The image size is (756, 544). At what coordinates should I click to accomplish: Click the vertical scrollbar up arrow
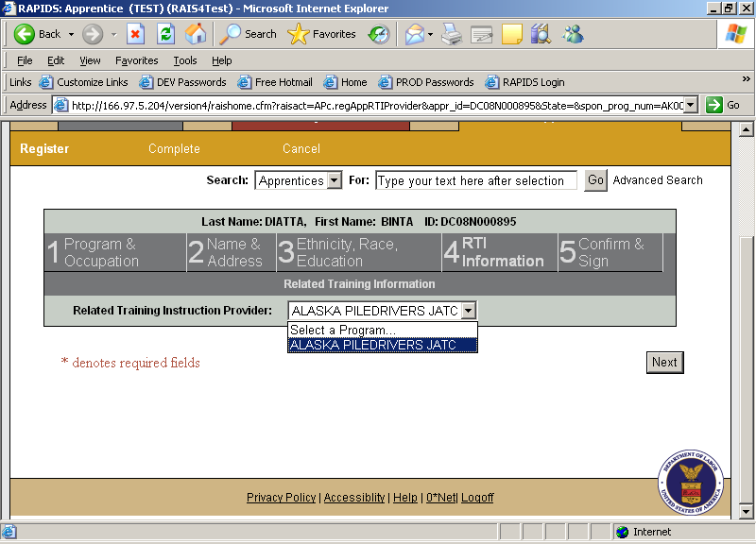pyautogui.click(x=746, y=129)
